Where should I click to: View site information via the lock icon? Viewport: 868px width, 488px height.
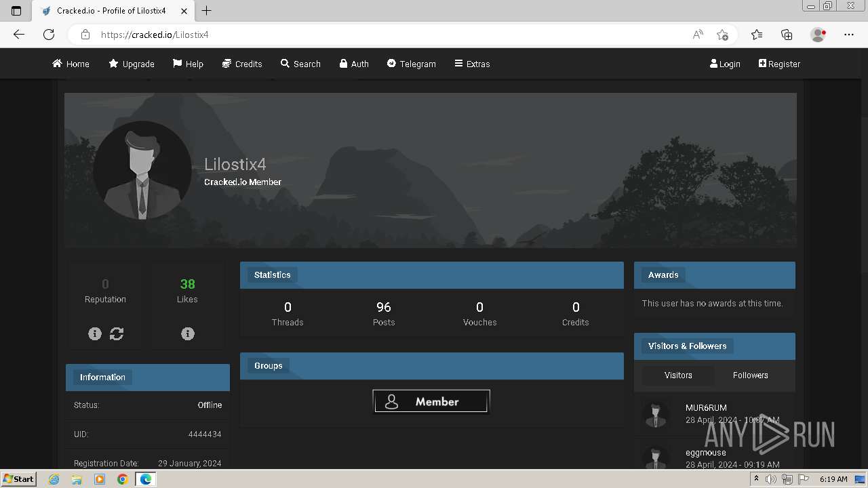[x=85, y=35]
